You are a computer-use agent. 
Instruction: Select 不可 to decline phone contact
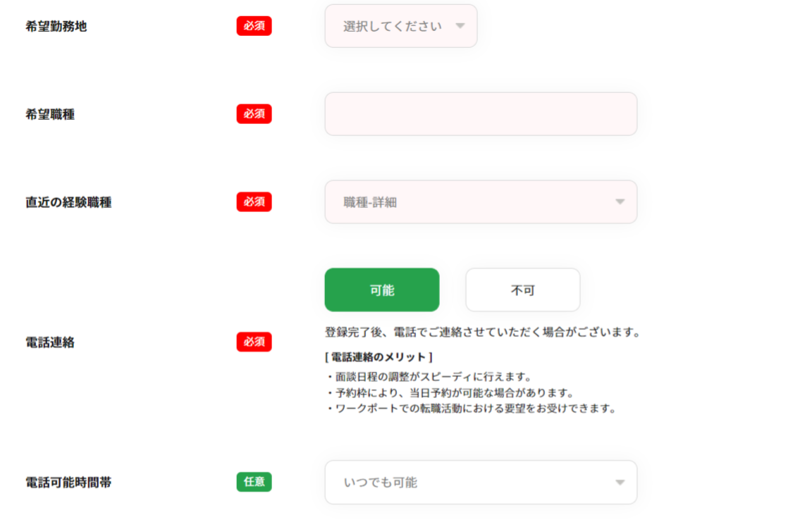tap(522, 290)
